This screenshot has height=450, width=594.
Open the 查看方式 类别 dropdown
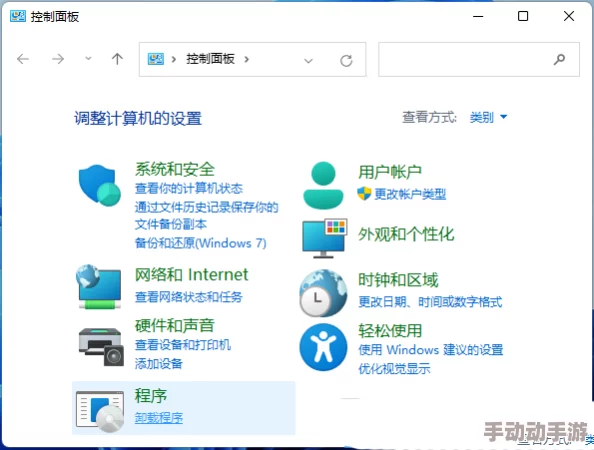pyautogui.click(x=488, y=117)
